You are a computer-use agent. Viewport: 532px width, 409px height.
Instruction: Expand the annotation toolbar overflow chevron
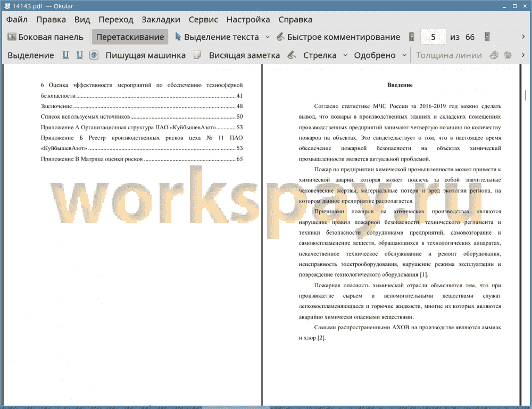point(523,55)
